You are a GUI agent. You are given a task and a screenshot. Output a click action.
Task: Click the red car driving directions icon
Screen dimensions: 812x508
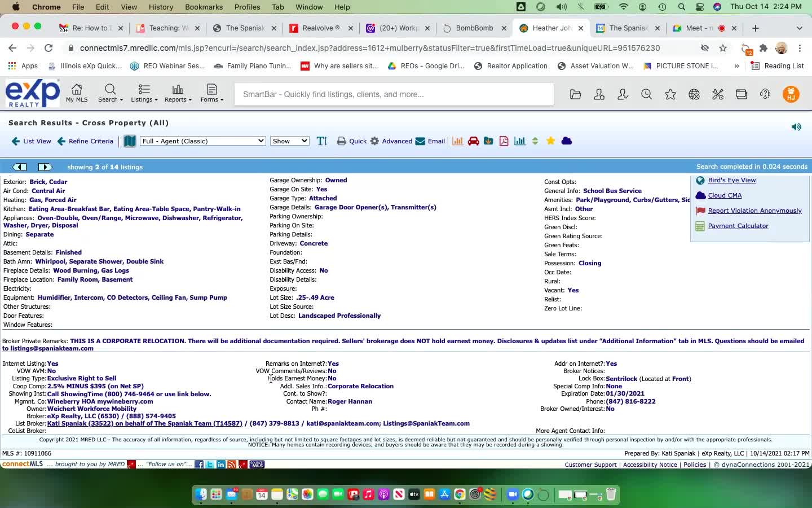pos(474,141)
